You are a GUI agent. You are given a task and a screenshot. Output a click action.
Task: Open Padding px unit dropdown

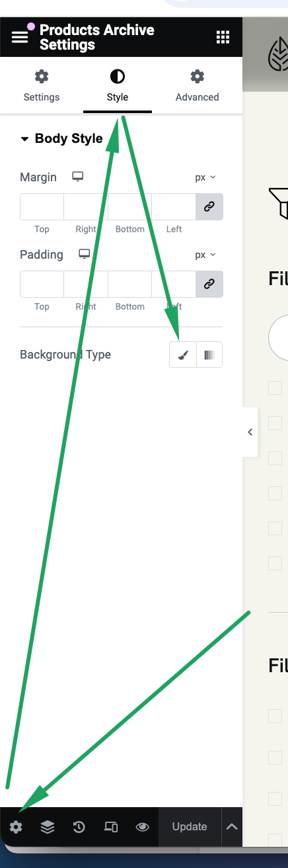(205, 255)
